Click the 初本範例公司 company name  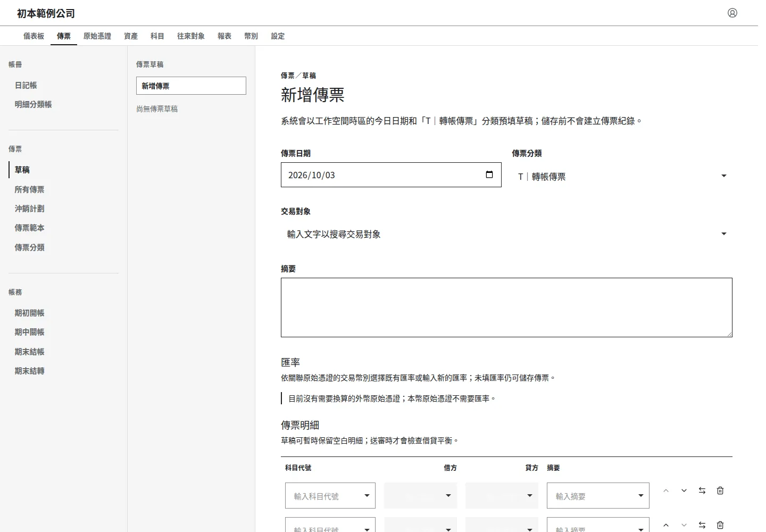click(x=46, y=13)
